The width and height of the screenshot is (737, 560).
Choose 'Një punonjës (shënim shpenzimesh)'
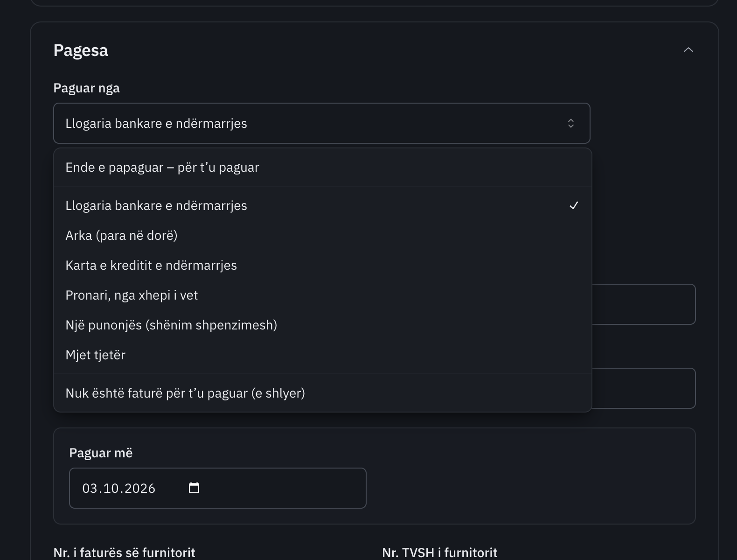tap(323, 325)
